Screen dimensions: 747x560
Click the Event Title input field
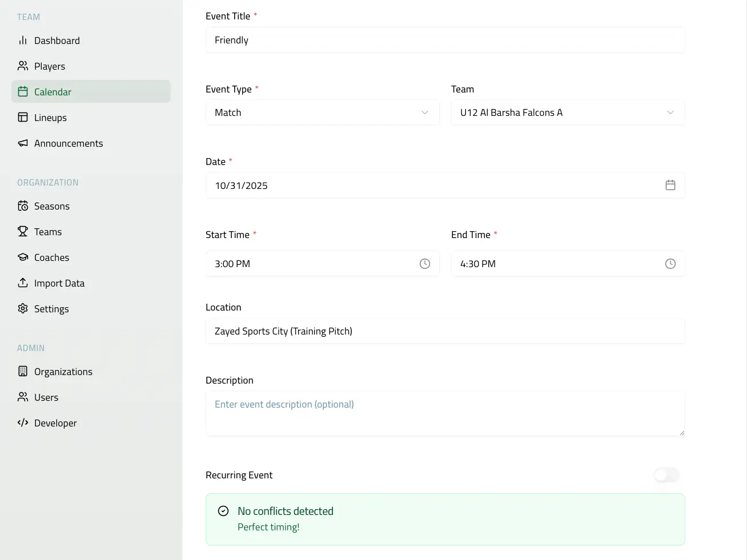[445, 40]
